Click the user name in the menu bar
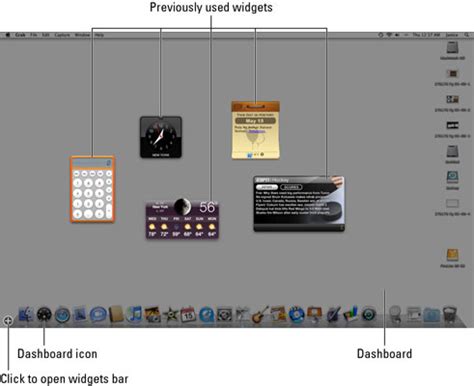 pos(452,35)
